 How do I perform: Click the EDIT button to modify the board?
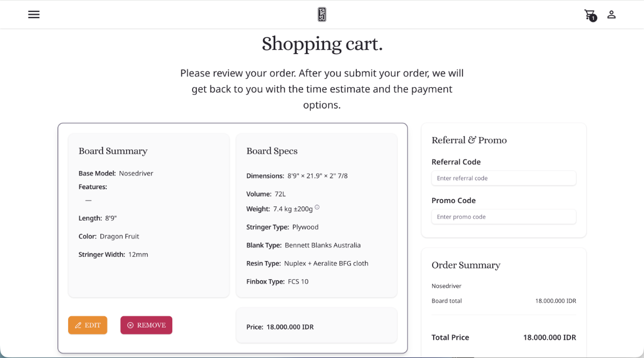[87, 325]
